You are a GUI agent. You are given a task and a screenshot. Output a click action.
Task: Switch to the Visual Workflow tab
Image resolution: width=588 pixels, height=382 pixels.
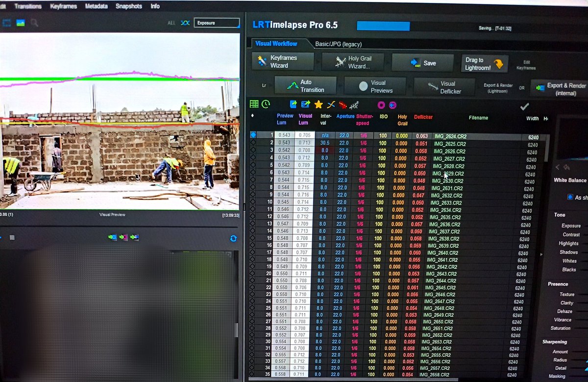click(276, 44)
